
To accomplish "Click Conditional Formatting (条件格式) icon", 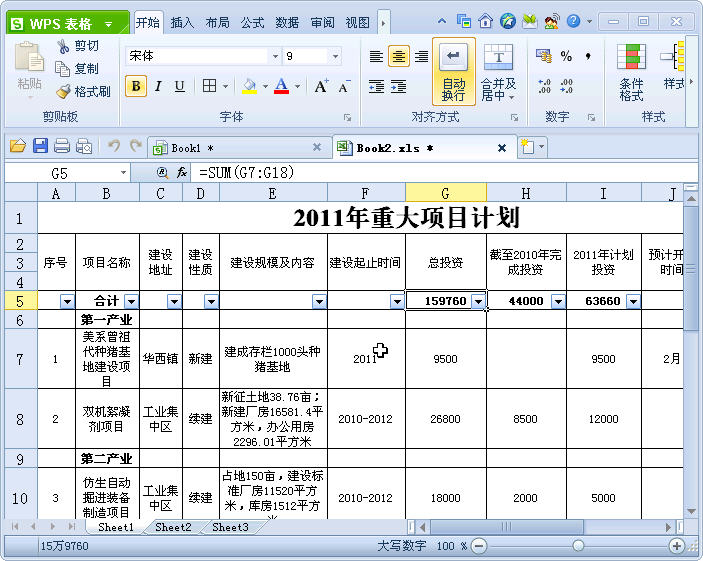I will pos(631,72).
